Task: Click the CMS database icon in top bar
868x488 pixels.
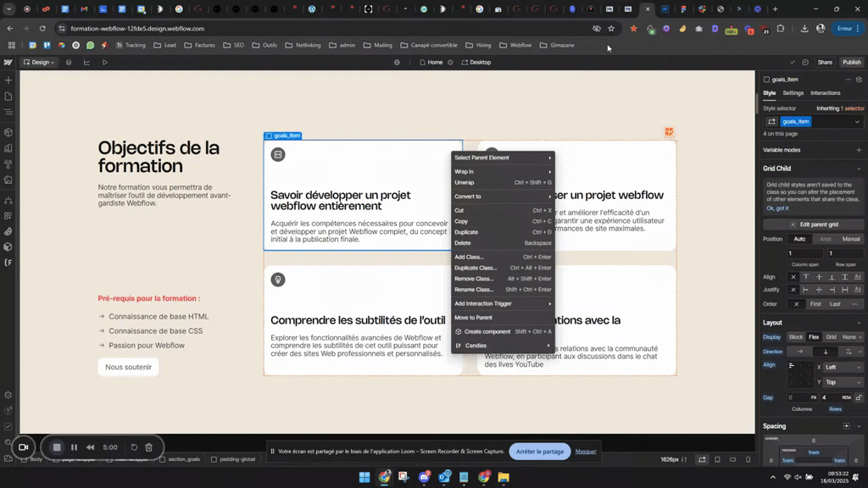Action: (x=68, y=62)
